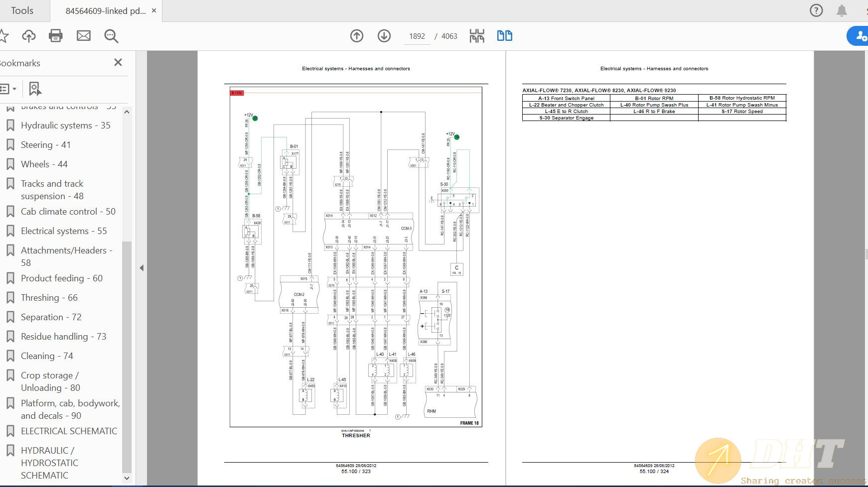Image resolution: width=868 pixels, height=487 pixels.
Task: Open Cab climate control - 50 bookmark
Action: 68,212
